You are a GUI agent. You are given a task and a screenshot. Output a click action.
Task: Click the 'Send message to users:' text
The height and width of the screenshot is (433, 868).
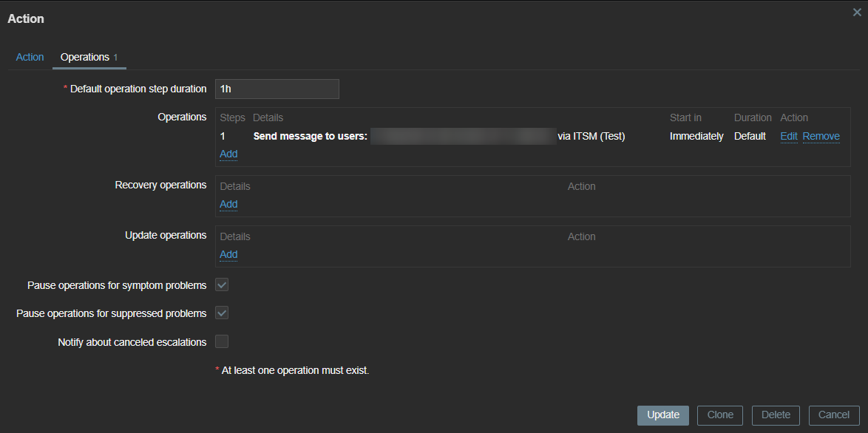point(310,136)
